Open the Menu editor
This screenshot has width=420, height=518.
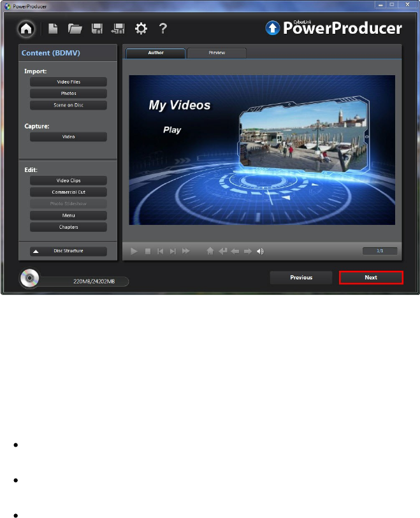[68, 215]
